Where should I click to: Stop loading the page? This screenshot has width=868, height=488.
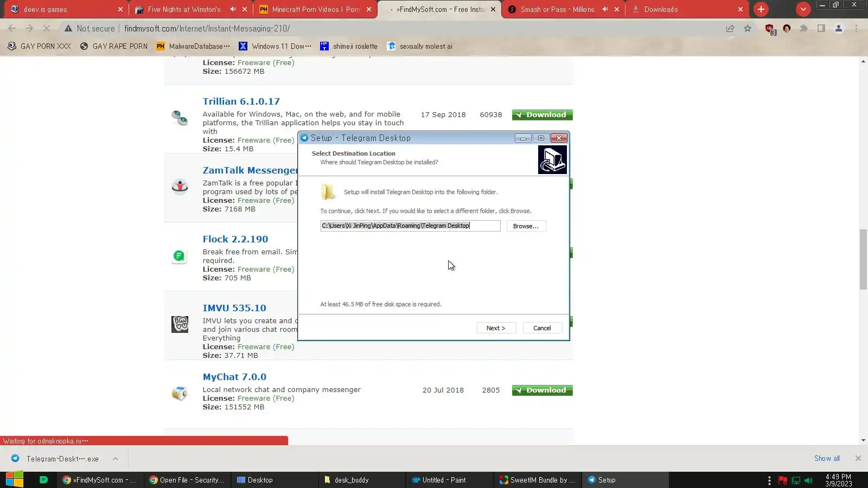point(47,28)
